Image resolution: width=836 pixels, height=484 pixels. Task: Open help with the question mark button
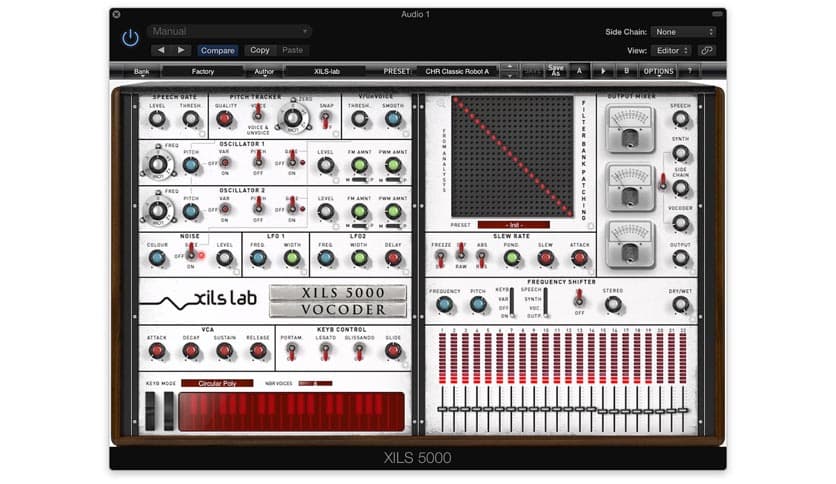click(689, 71)
